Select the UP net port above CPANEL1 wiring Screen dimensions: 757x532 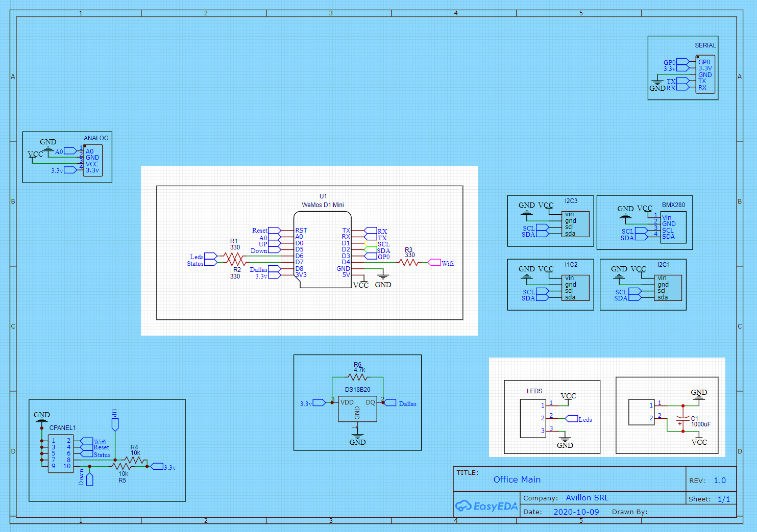(115, 424)
